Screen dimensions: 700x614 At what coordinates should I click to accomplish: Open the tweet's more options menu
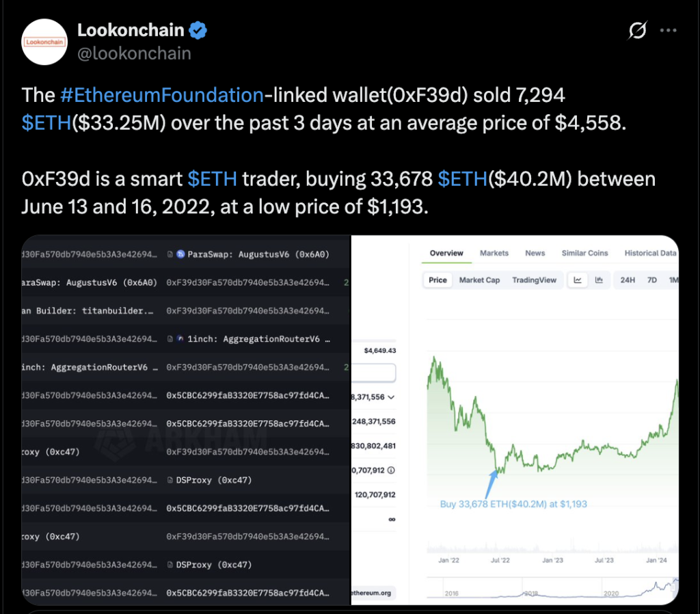coord(668,31)
